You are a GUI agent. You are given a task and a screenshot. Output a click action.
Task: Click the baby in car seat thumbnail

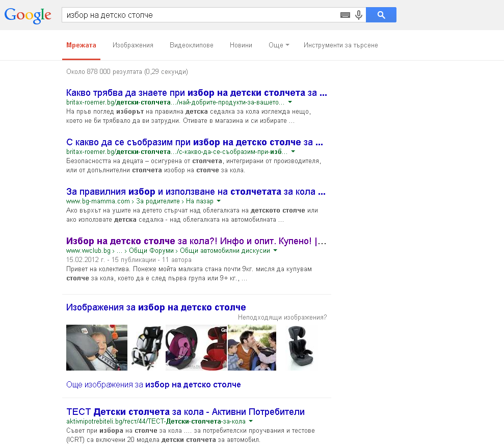point(97,348)
